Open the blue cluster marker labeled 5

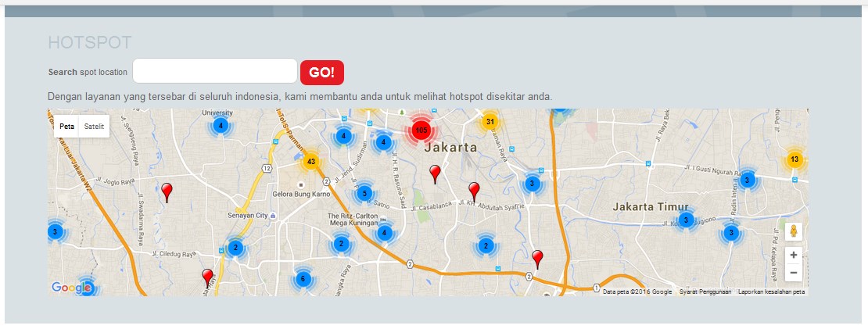point(364,193)
